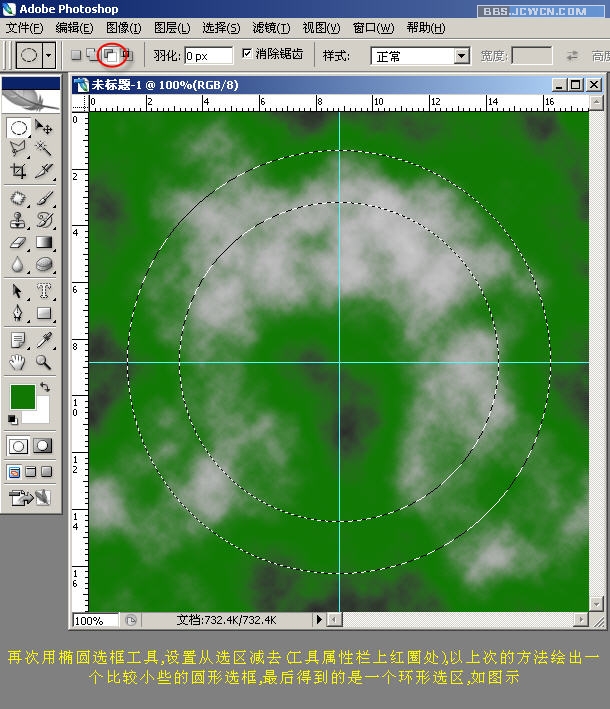
Task: Open the status bar info triangle menu
Action: click(x=319, y=619)
